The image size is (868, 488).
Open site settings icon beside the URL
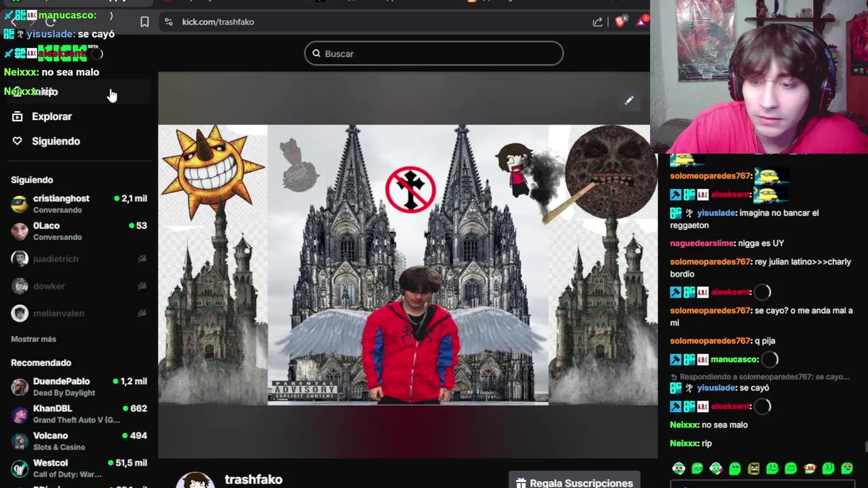(168, 22)
